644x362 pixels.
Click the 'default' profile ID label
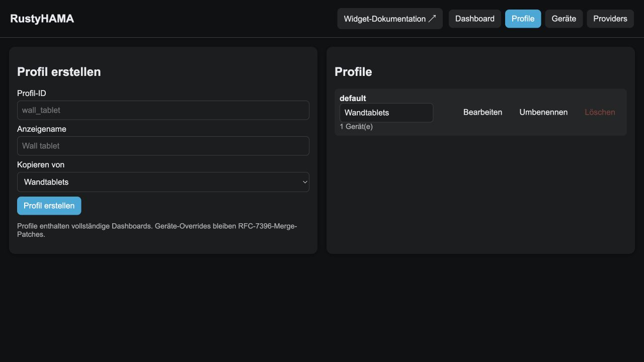(x=353, y=98)
